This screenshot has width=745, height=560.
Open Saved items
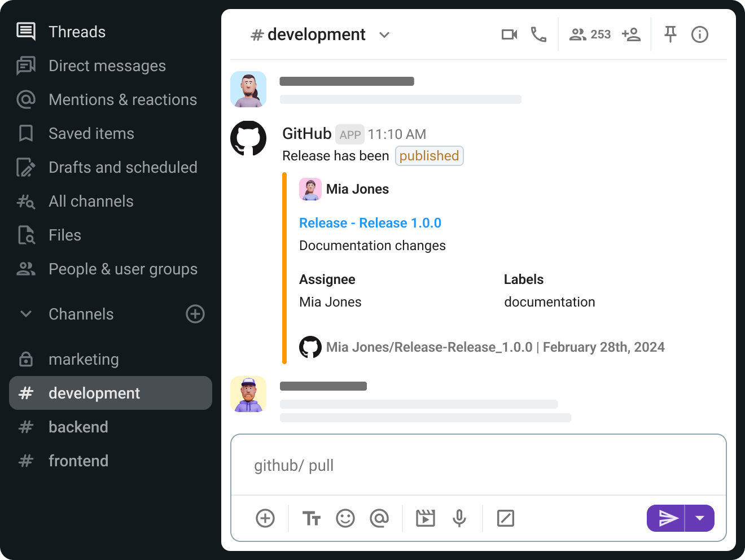click(x=75, y=133)
